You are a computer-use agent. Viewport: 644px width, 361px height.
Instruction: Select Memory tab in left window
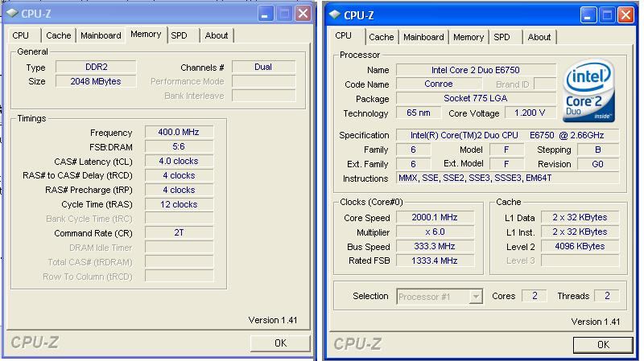coord(146,34)
